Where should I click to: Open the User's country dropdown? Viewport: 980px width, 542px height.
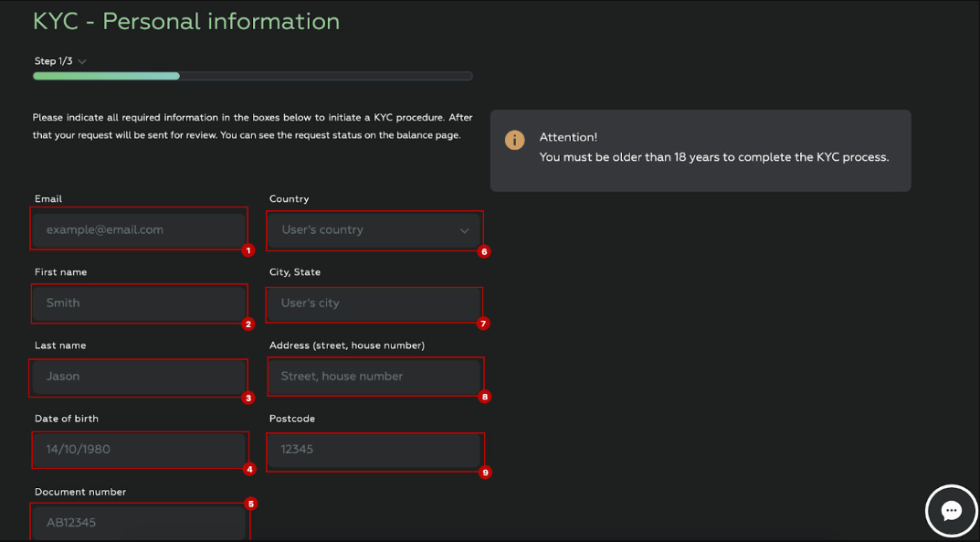[374, 230]
